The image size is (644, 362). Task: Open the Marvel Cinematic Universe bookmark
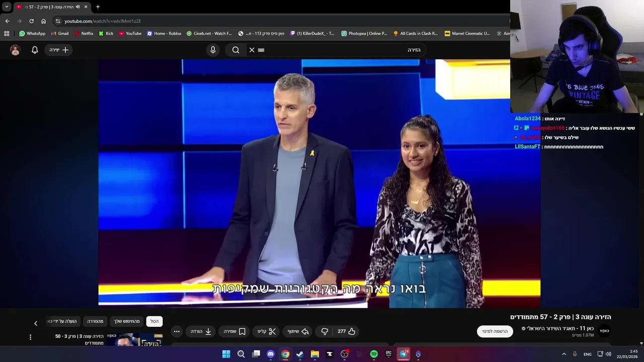click(x=467, y=34)
